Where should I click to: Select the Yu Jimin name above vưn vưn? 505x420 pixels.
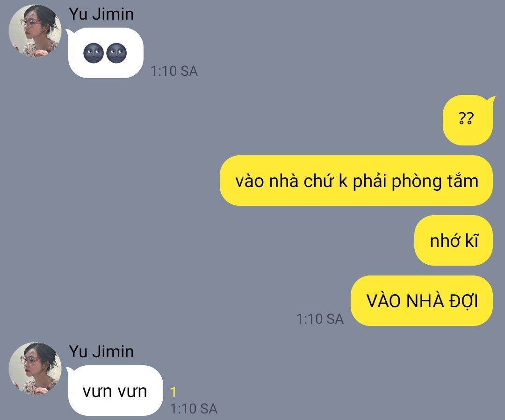click(101, 351)
